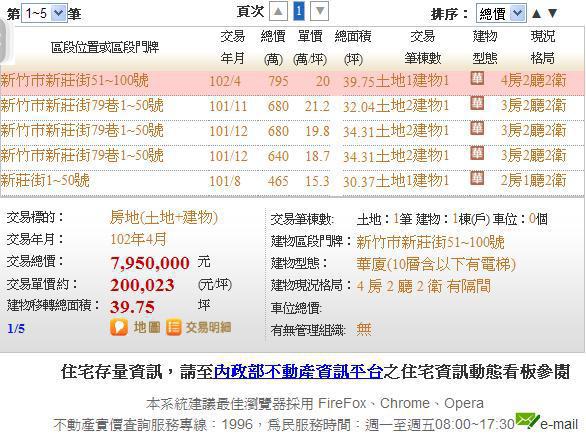Screen dimensions: 586x447
Task: Open the 排序 總價 sort dropdown
Action: click(501, 13)
